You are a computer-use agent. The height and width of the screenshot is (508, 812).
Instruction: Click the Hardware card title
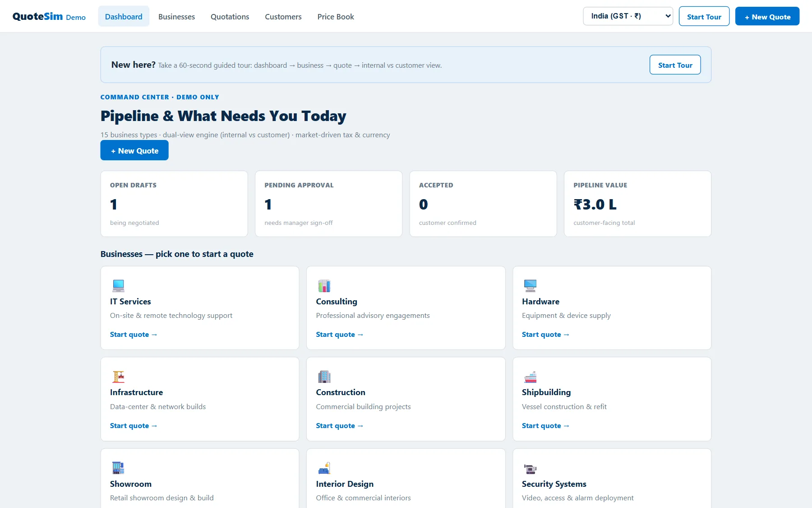pos(540,301)
